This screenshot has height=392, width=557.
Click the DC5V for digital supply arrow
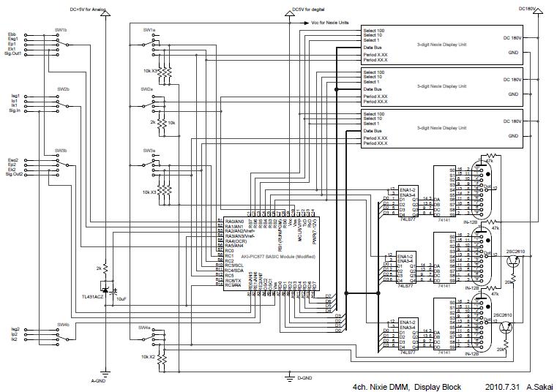click(x=291, y=12)
